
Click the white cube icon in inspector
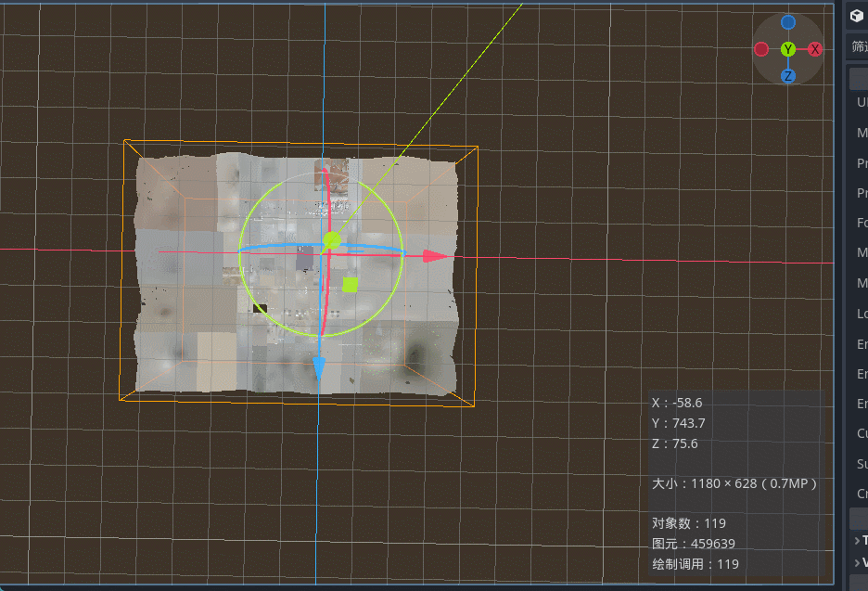pos(857,15)
